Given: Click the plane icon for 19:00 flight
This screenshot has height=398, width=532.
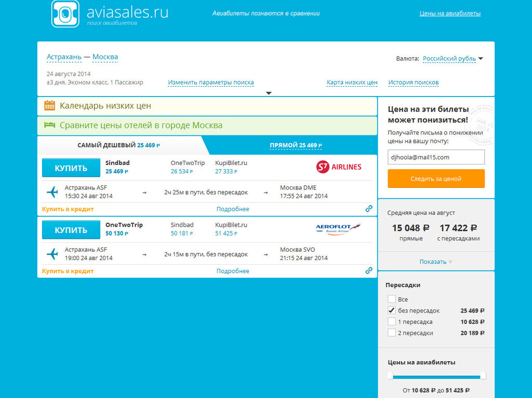Looking at the screenshot, I should (x=52, y=254).
